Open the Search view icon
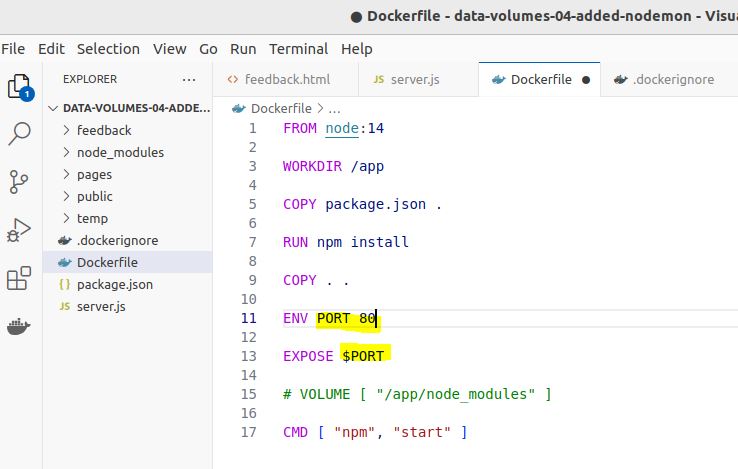Screen dimensions: 738x469 tap(19, 134)
